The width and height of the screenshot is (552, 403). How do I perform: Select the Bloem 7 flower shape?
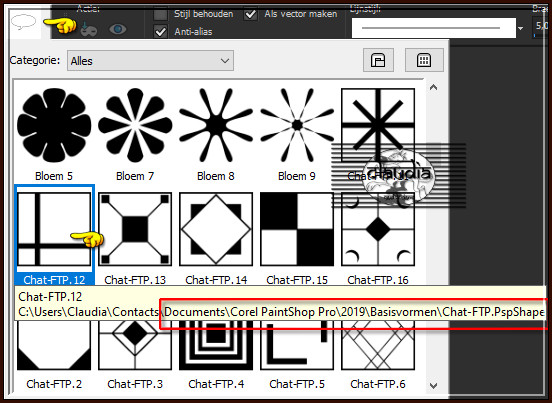pyautogui.click(x=135, y=125)
